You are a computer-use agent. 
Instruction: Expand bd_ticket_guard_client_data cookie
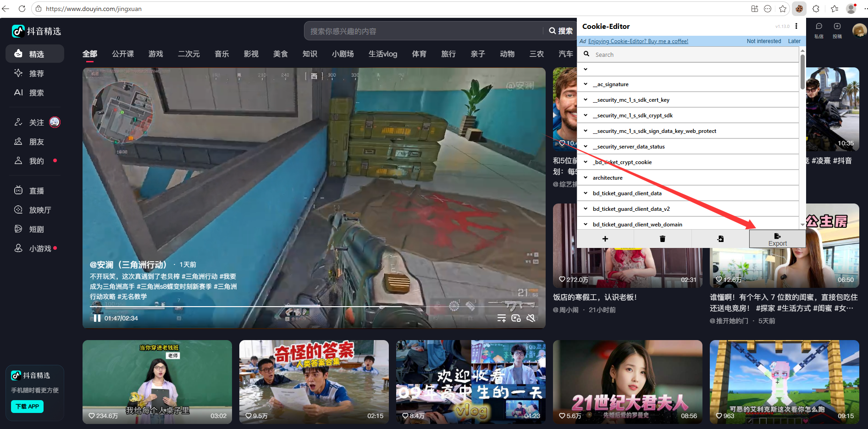pyautogui.click(x=688, y=193)
